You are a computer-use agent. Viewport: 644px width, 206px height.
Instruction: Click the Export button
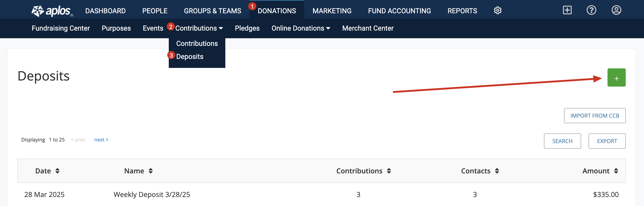[x=607, y=141]
